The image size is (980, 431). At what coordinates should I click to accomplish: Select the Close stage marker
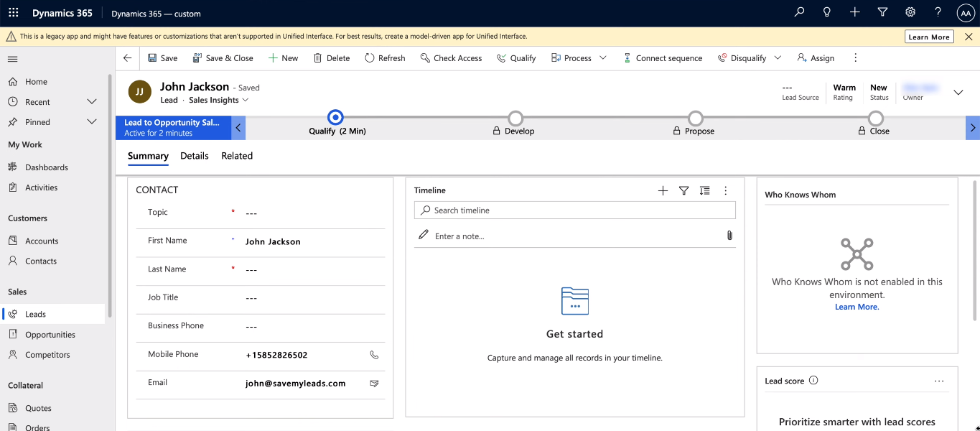coord(875,118)
